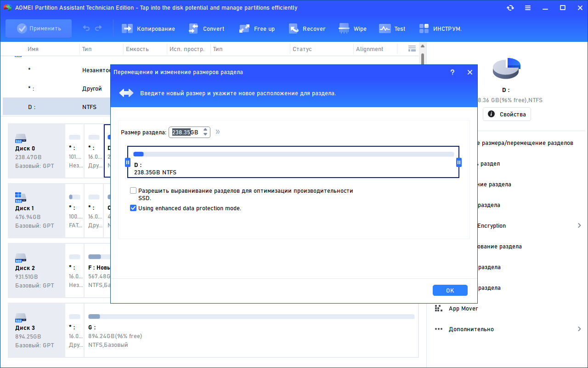Open the Convert tool
Viewport: 588px width, 368px height.
[193, 29]
